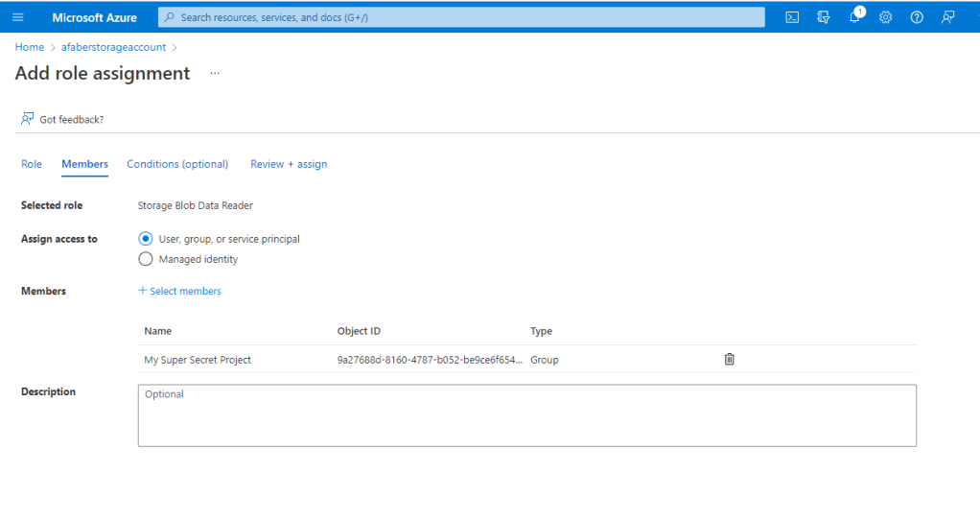Go to afaberstorageaccount breadcrumb
The height and width of the screenshot is (520, 980).
click(114, 47)
